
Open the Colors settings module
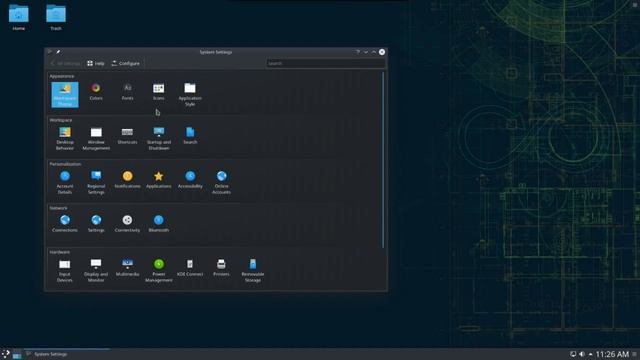click(96, 92)
